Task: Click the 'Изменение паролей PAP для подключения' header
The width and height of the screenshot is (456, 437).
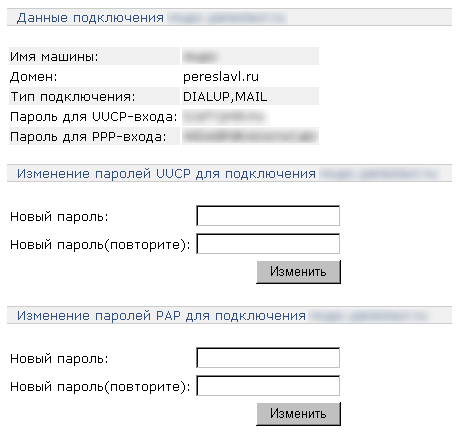Action: pos(161,316)
